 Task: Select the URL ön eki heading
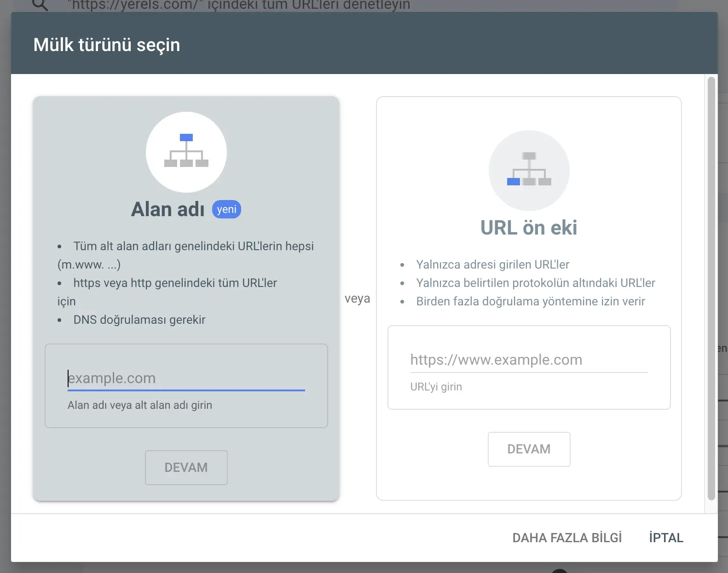coord(529,228)
